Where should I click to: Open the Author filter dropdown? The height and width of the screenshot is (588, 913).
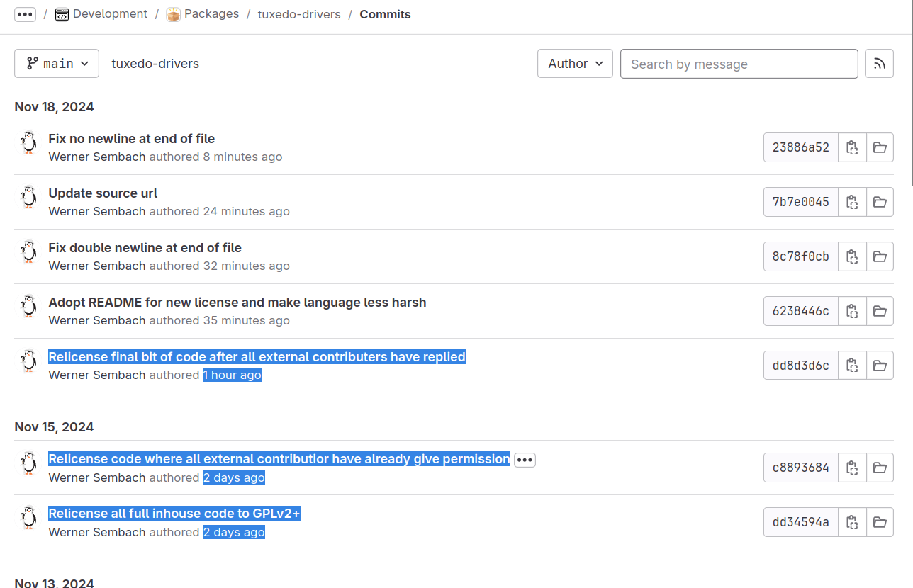tap(575, 64)
